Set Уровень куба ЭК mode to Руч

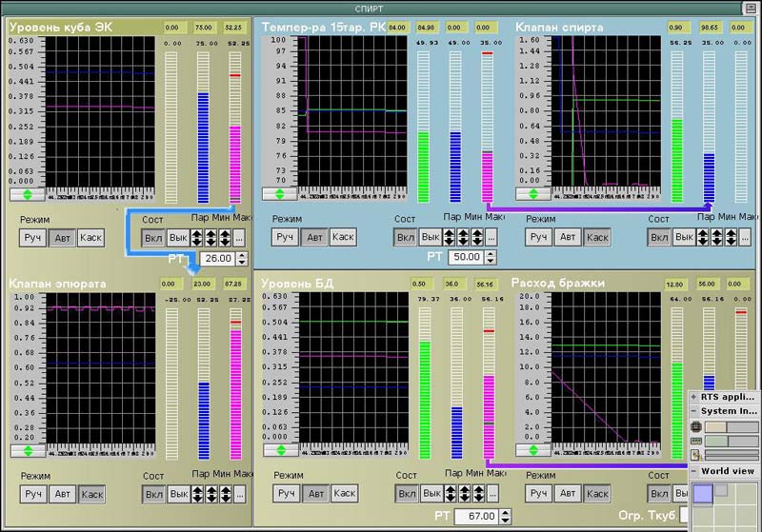tap(33, 237)
